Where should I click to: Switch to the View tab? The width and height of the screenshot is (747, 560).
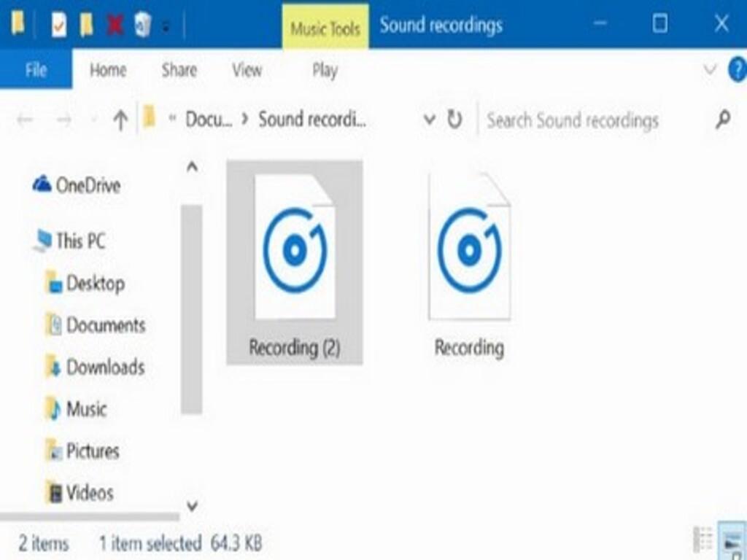247,70
